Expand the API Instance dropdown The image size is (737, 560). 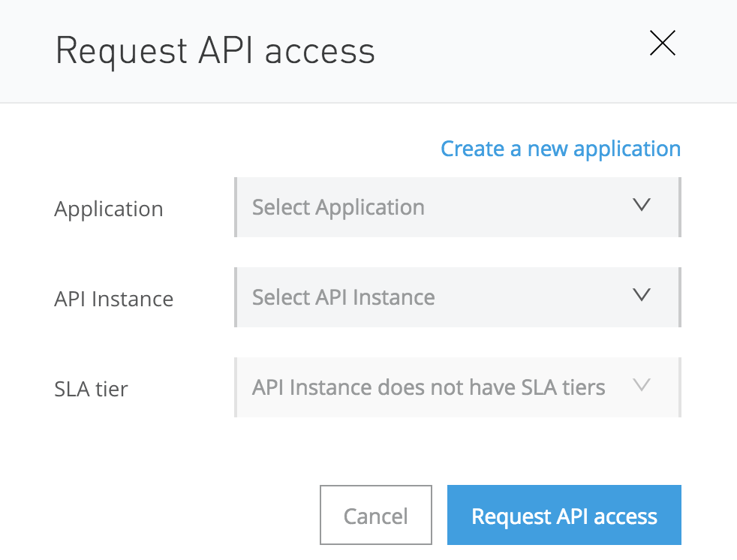pyautogui.click(x=457, y=297)
